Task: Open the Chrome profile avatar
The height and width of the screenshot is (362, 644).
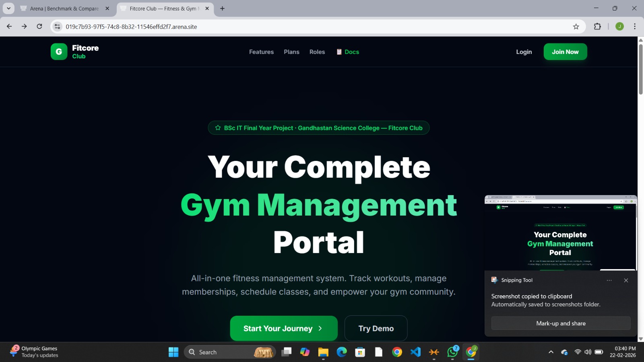Action: pyautogui.click(x=620, y=27)
